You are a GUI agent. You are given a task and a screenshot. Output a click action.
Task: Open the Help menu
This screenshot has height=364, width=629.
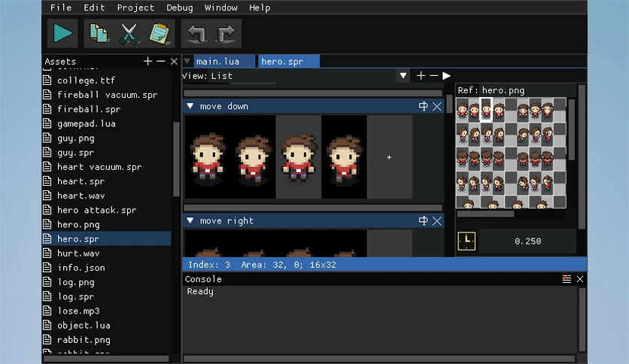(260, 8)
